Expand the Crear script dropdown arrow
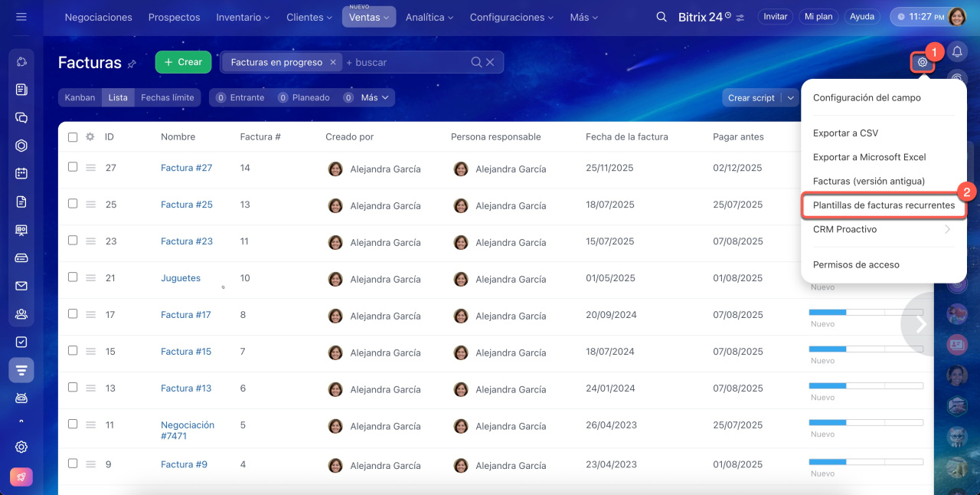This screenshot has height=495, width=980. coord(790,97)
